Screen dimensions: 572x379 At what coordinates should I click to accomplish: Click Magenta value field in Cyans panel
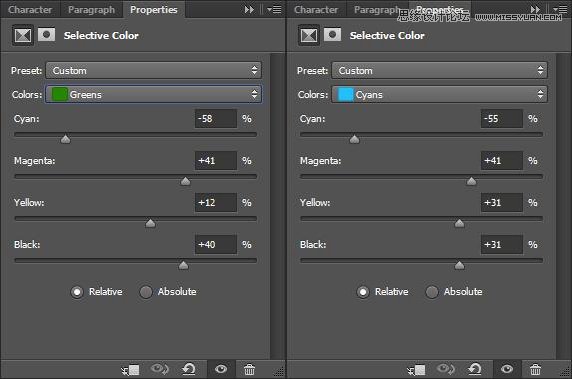click(x=502, y=161)
